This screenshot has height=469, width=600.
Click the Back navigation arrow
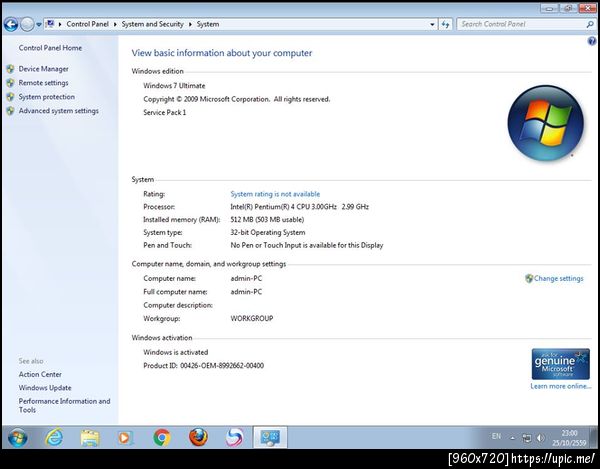[11, 24]
